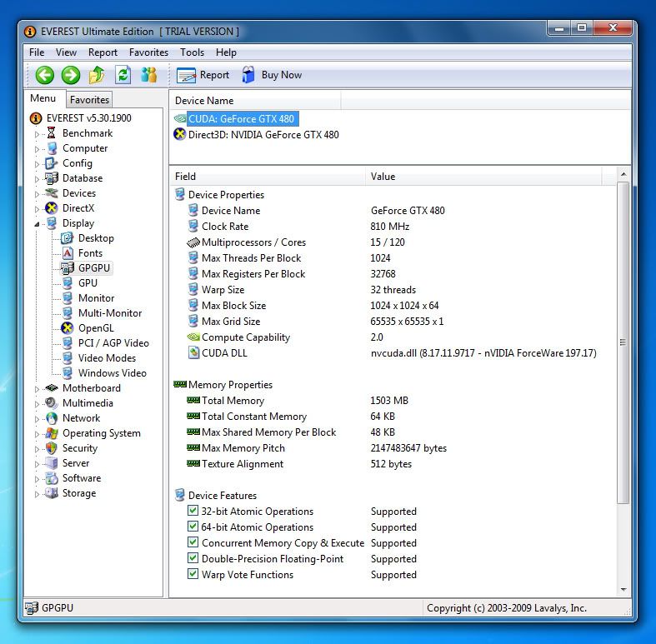Screen dimensions: 656x644
Task: Open the Help menu
Action: point(226,52)
